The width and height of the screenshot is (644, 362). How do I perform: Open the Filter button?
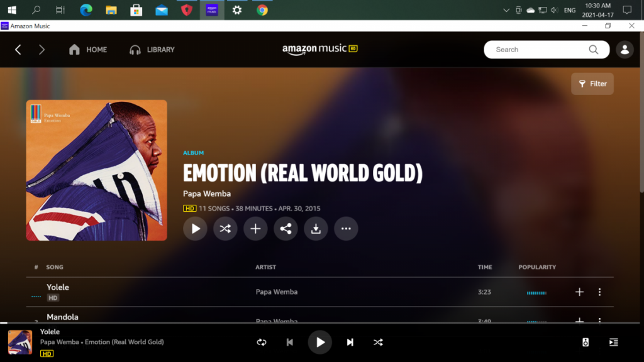click(592, 84)
